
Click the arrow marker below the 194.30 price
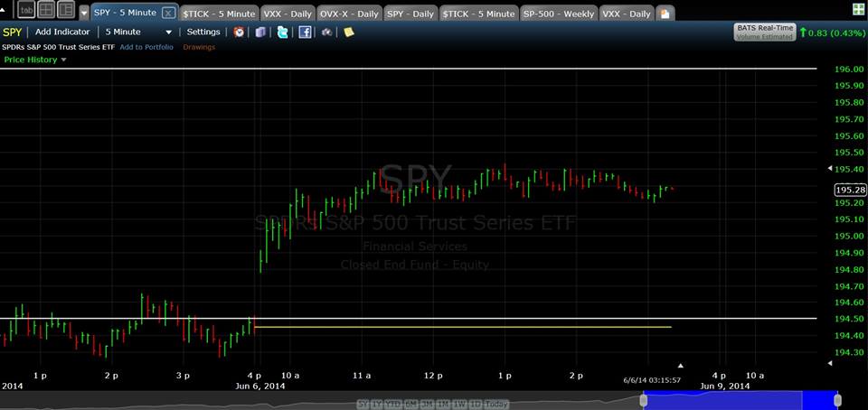[829, 363]
